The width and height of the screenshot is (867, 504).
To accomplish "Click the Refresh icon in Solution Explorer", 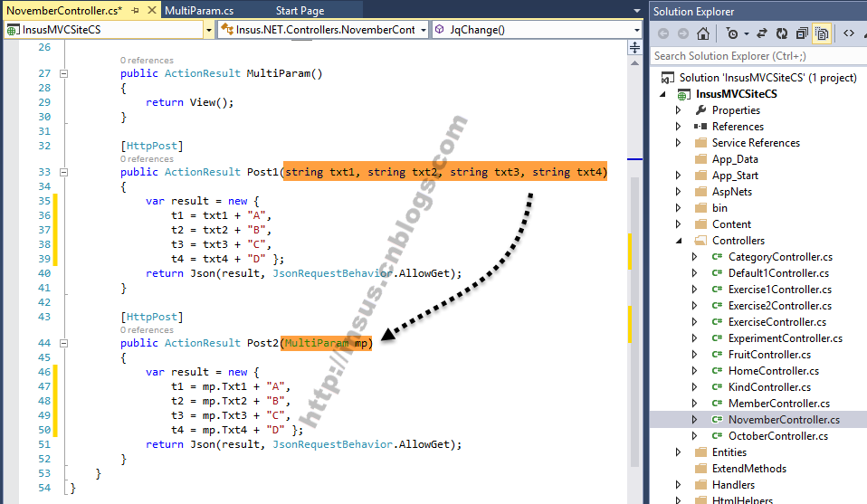I will [782, 33].
